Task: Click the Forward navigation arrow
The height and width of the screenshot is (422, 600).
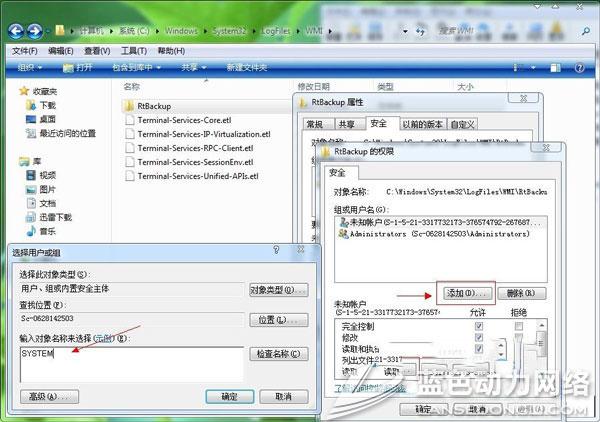Action: coord(39,32)
